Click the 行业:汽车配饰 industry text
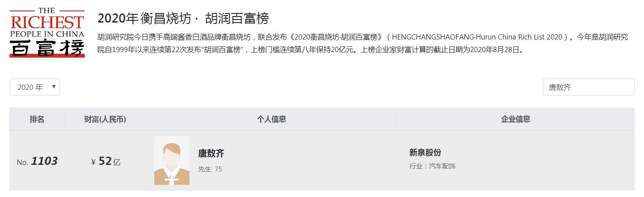This screenshot has height=197, width=644. coord(432,166)
